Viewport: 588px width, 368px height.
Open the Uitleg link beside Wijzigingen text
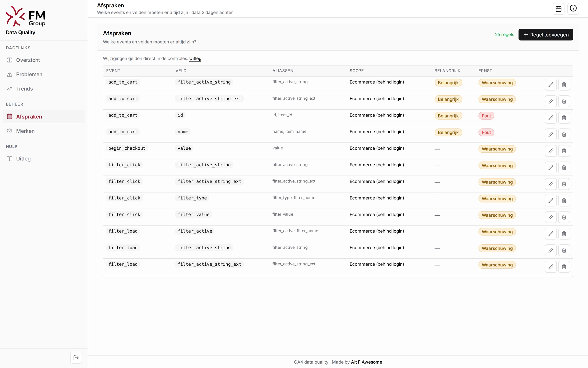tap(195, 58)
